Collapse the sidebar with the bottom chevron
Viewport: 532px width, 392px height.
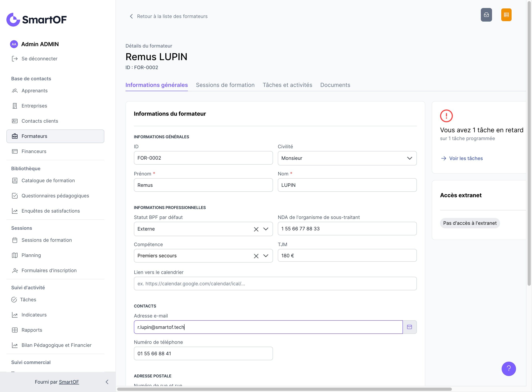[x=107, y=382]
